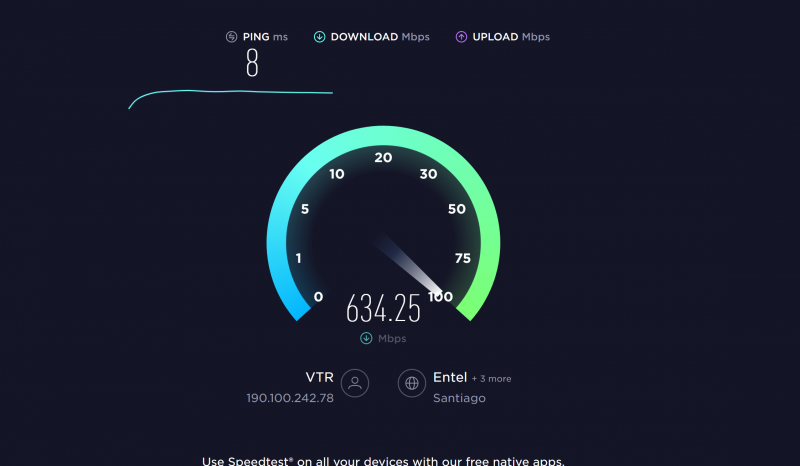Viewport: 800px width, 466px height.
Task: Click the IP address 190.100.242.78
Action: tap(290, 398)
